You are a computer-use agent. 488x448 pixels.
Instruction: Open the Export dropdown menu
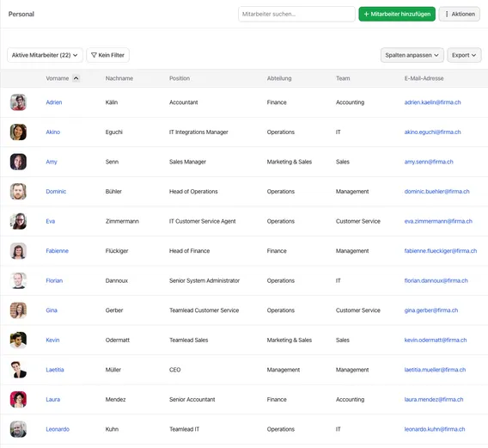click(x=464, y=55)
